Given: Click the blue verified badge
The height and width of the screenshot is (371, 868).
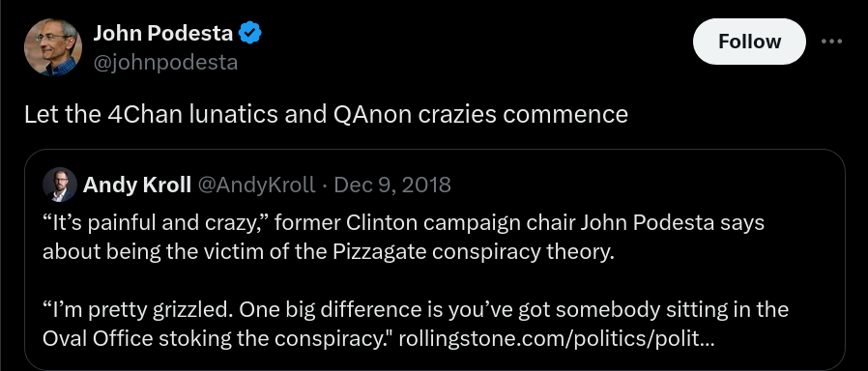Looking at the screenshot, I should [x=250, y=33].
